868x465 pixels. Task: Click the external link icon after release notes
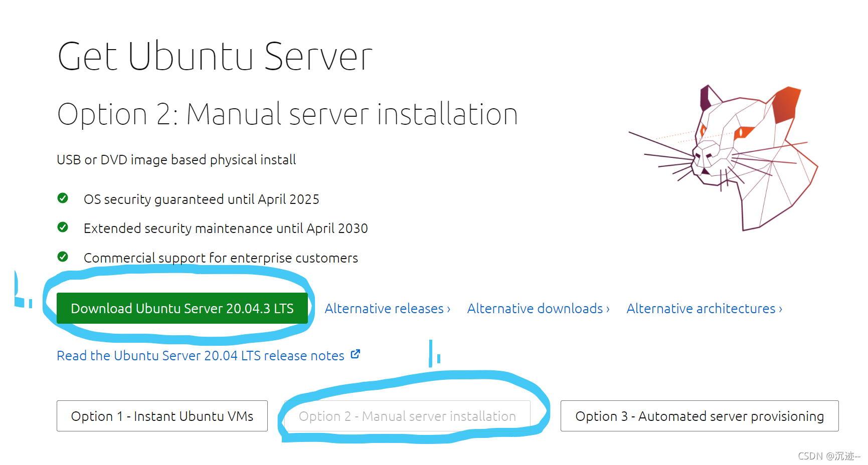coord(355,354)
